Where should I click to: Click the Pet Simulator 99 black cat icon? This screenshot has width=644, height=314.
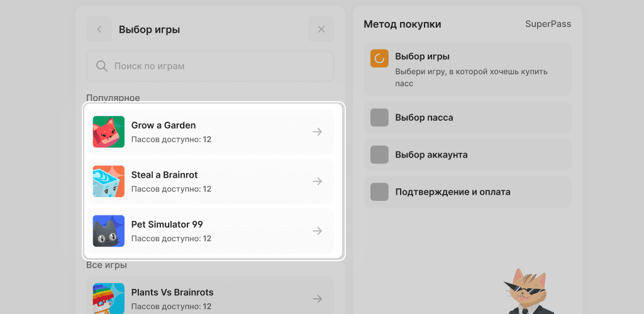[109, 231]
